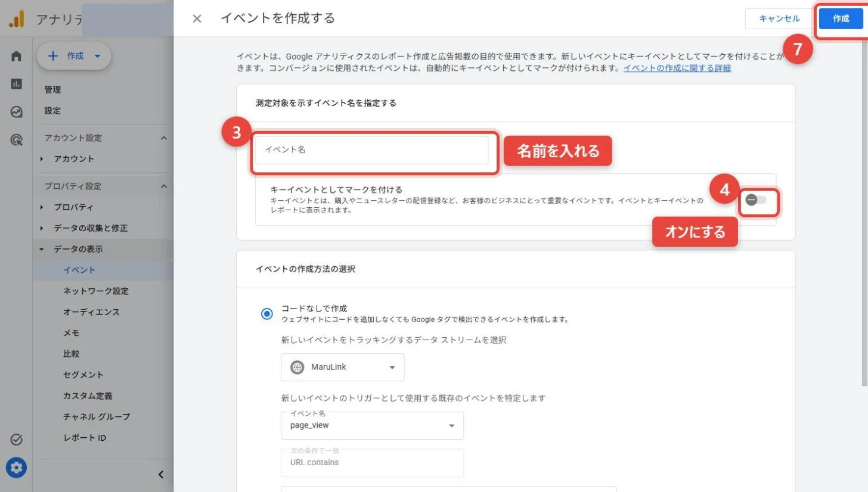This screenshot has height=492, width=868.
Task: Click the 管理 sidebar entry
Action: 52,90
